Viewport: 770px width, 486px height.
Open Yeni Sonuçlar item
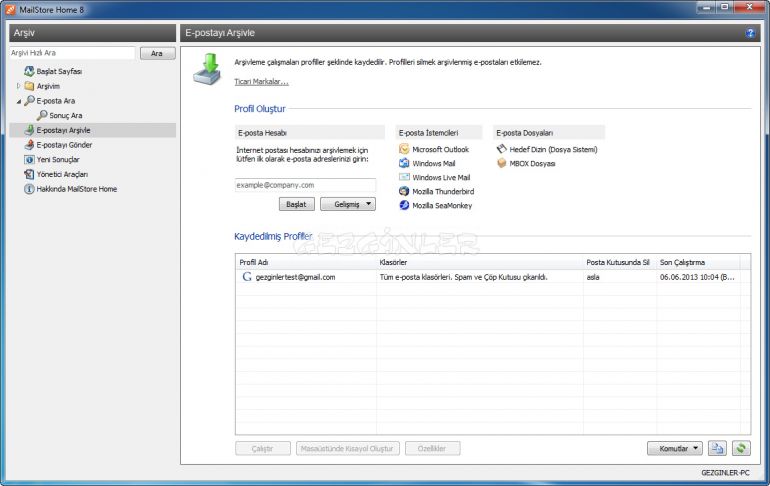[x=52, y=160]
